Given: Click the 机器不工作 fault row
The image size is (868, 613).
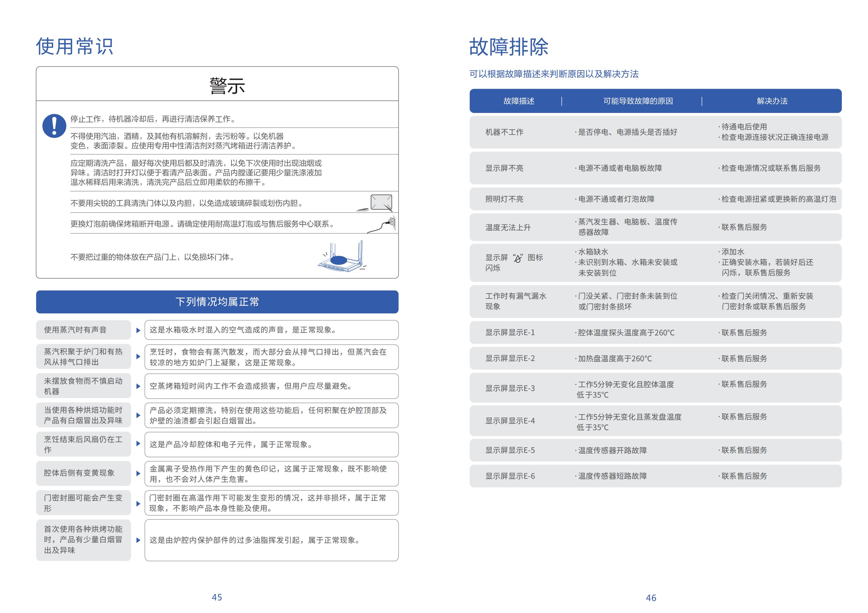Looking at the screenshot, I should point(504,132).
